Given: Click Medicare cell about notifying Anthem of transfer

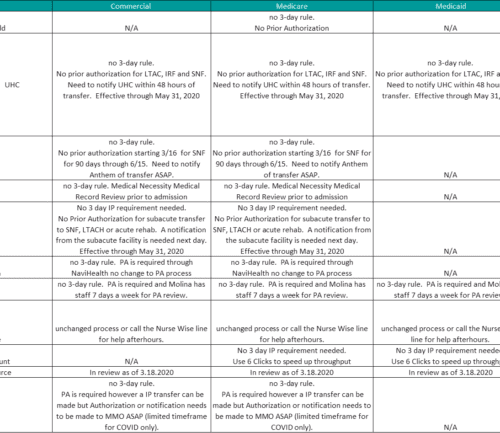Looking at the screenshot, I should point(292,158).
